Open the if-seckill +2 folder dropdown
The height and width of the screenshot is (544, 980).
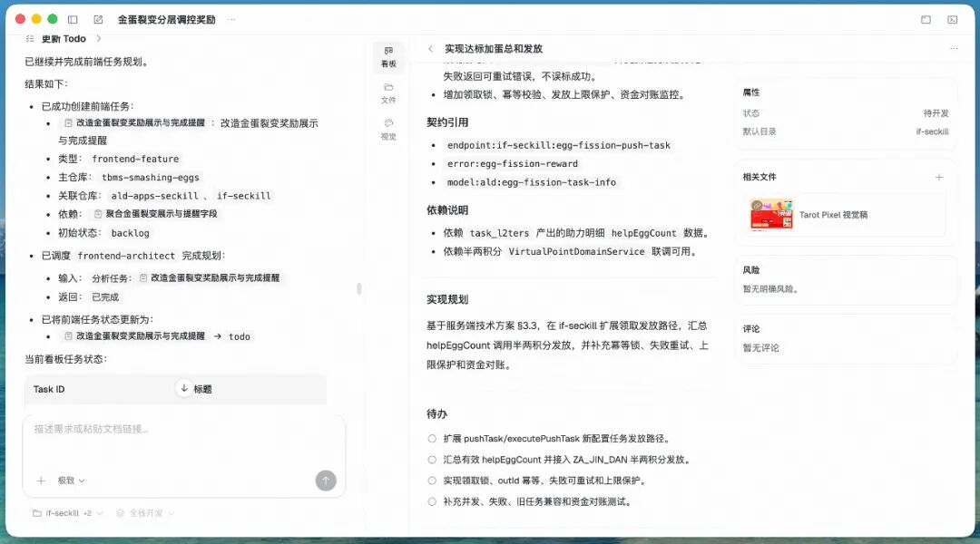tap(67, 513)
